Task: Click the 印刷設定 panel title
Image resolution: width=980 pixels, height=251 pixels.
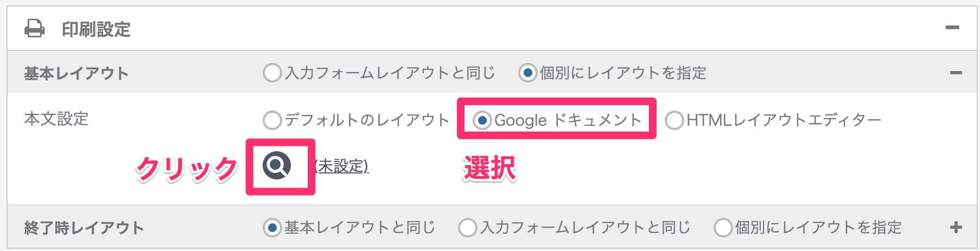Action: click(96, 29)
